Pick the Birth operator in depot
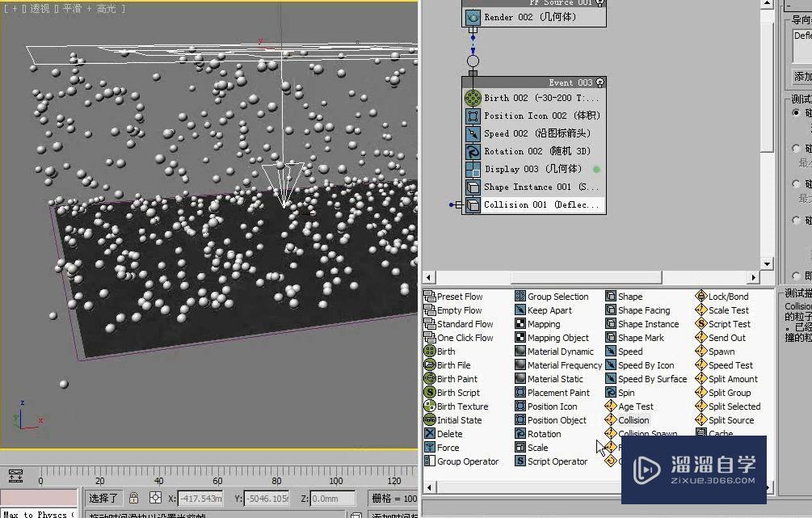Viewport: 812px width, 518px height. [440, 352]
